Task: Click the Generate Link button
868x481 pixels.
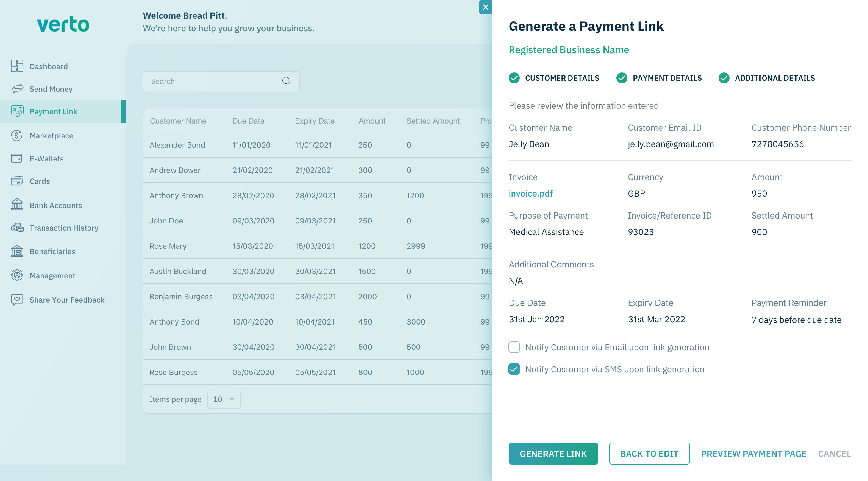Action: coord(553,453)
